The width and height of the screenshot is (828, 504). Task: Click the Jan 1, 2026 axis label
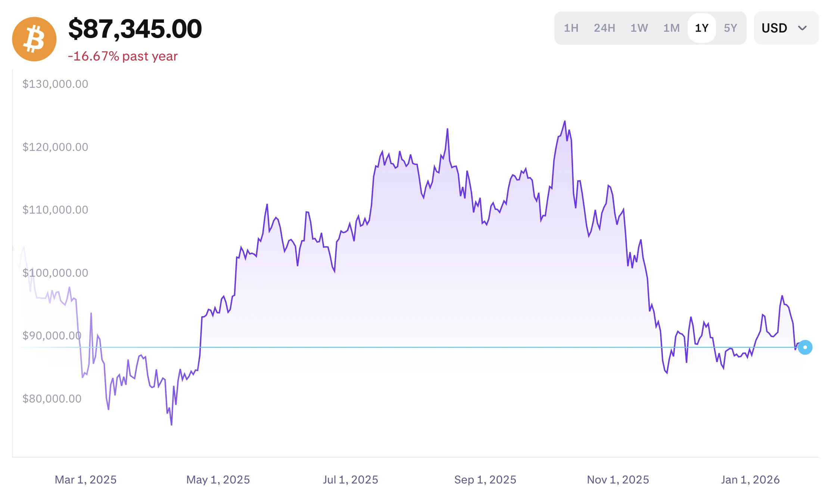750,480
